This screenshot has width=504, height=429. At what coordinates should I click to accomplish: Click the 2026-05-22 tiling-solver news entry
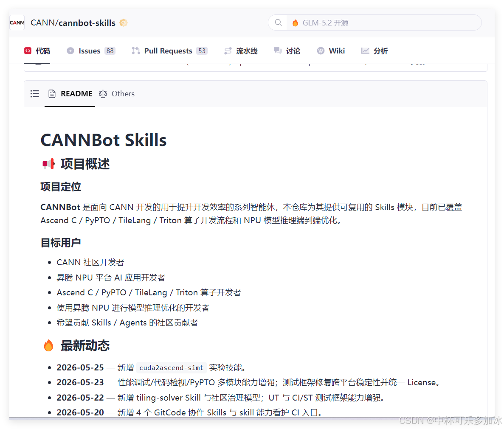(220, 398)
